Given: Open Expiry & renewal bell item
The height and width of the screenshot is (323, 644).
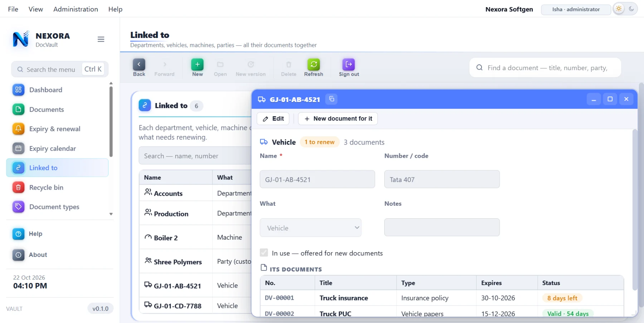Looking at the screenshot, I should coord(57,129).
